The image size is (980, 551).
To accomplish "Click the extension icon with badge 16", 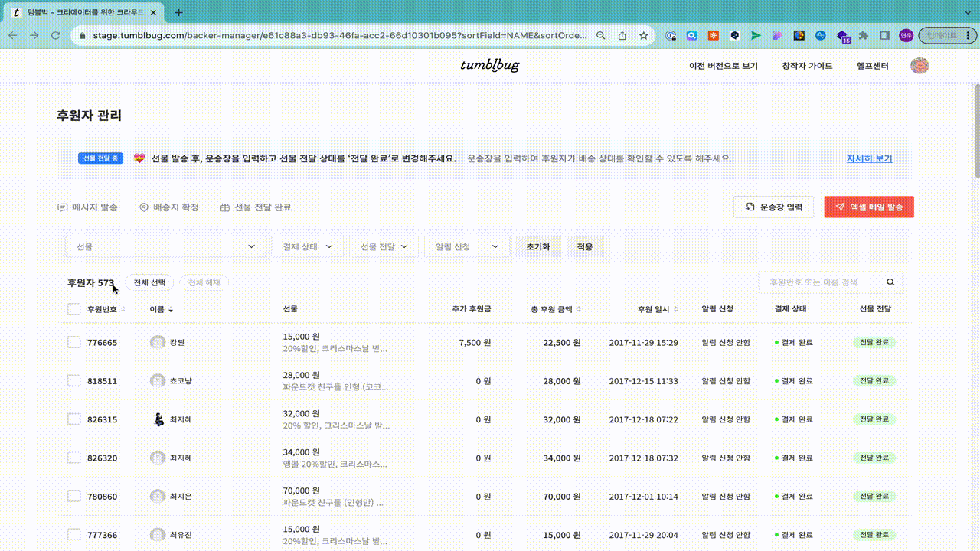I will (842, 36).
